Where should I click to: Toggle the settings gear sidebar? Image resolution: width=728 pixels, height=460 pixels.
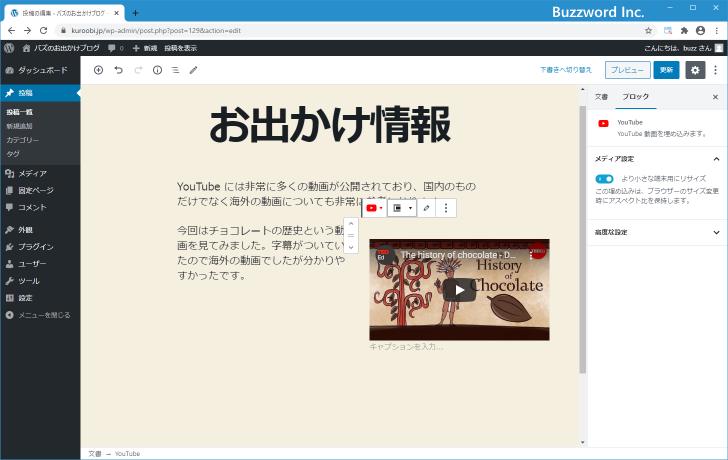tap(695, 70)
